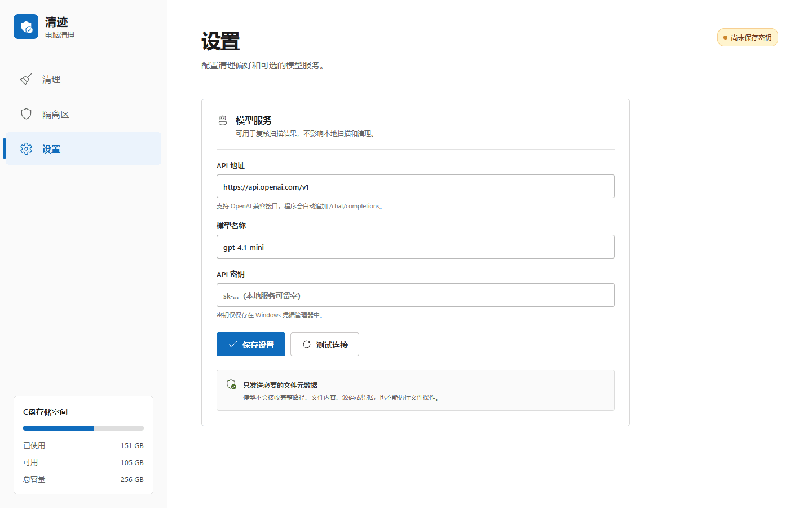Save settings with the 保存设置 button
This screenshot has width=812, height=508.
pyautogui.click(x=251, y=344)
